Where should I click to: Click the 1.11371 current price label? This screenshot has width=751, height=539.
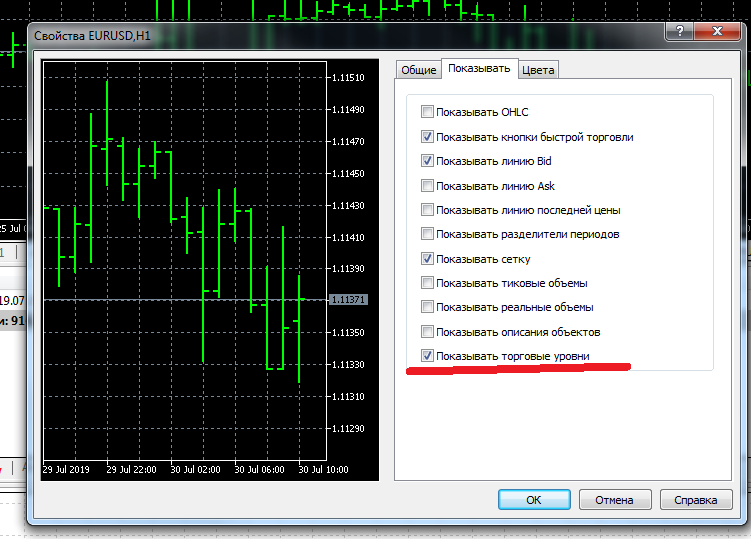(348, 299)
